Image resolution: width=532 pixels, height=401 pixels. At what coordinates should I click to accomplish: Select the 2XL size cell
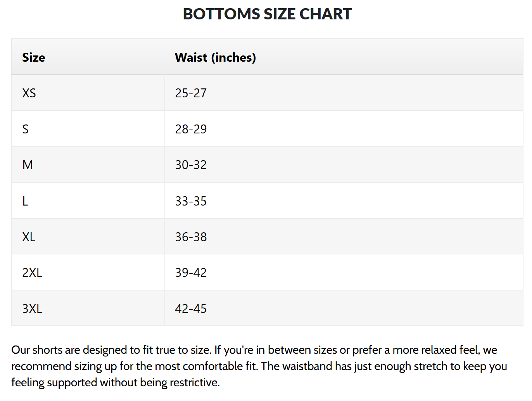point(32,273)
